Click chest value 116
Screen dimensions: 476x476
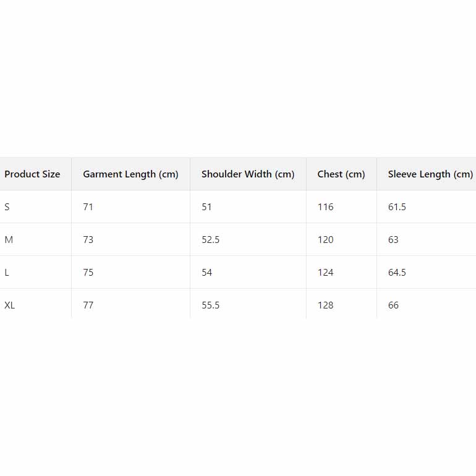(x=325, y=207)
